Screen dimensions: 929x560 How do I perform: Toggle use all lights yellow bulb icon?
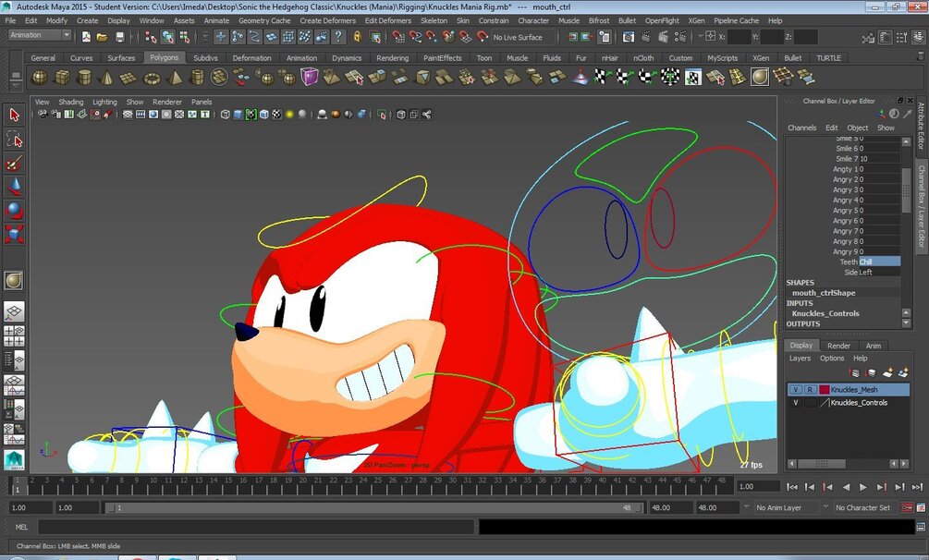pyautogui.click(x=289, y=115)
